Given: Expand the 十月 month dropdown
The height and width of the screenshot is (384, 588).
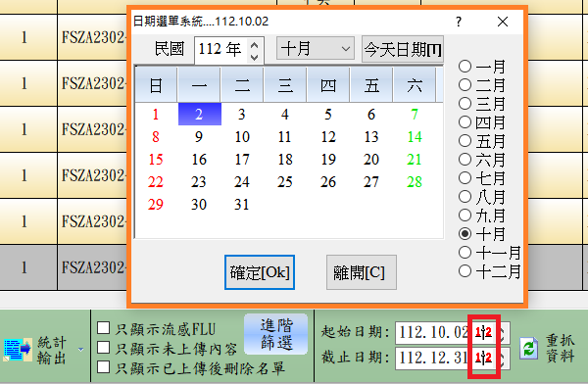Looking at the screenshot, I should pyautogui.click(x=315, y=48).
